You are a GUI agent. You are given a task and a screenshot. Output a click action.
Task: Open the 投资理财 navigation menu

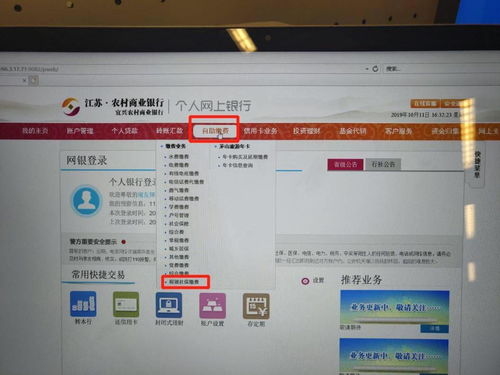(x=307, y=131)
